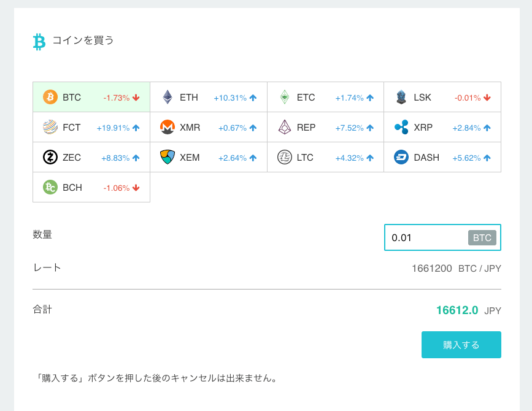Click the up arrow beside FCT change
Image resolution: width=532 pixels, height=411 pixels.
tap(136, 128)
